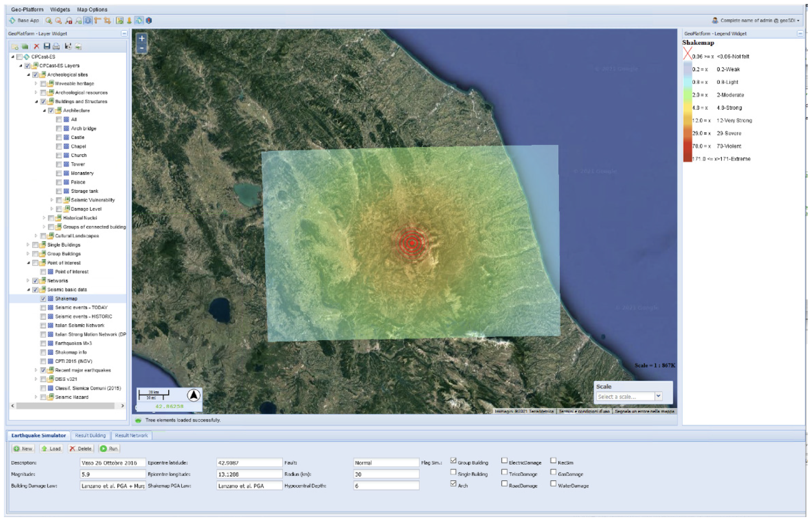
Task: Click the Magnitude input field
Action: (x=112, y=474)
